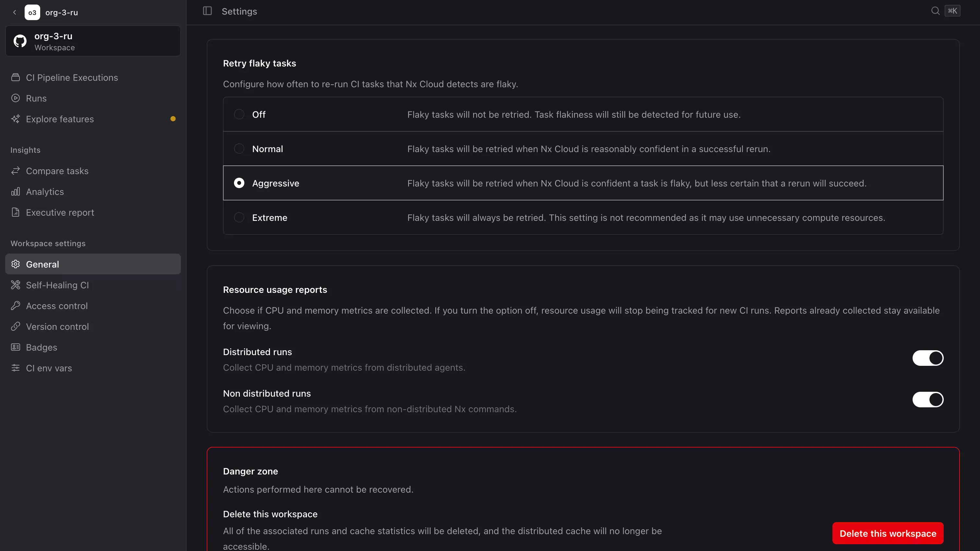Viewport: 980px width, 551px height.
Task: Click the ⌘K shortcut badge
Action: 952,11
